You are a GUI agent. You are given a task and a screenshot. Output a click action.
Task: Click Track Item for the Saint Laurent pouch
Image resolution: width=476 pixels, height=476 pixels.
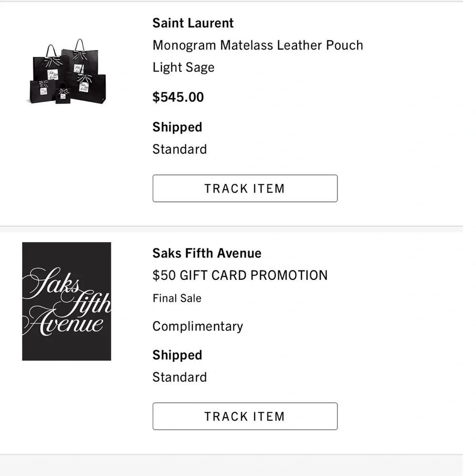245,188
